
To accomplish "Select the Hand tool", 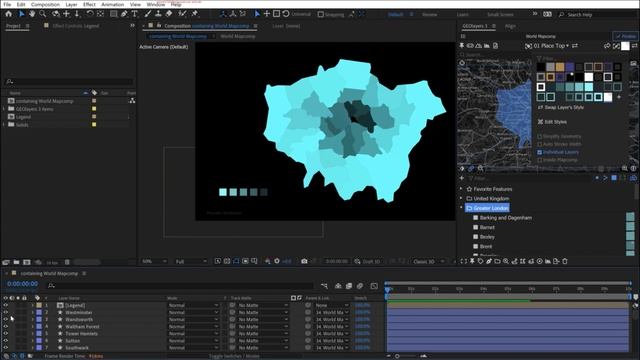I will click(x=32, y=14).
